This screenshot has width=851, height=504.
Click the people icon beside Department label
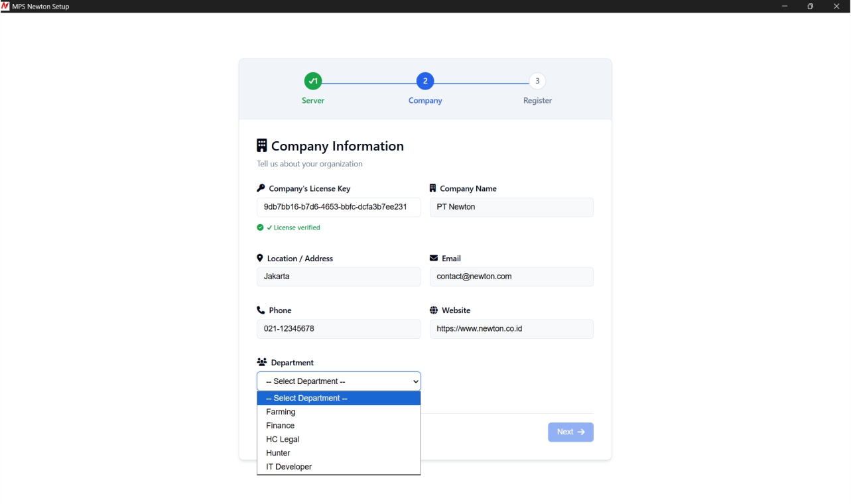tap(261, 363)
